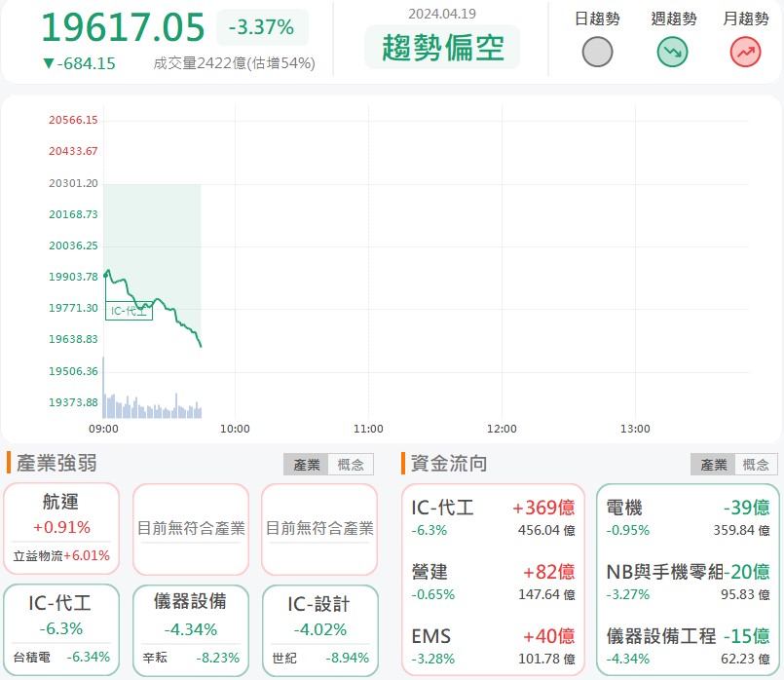
Task: Click the red monthly trend (月趨勢) up icon
Action: tap(745, 52)
